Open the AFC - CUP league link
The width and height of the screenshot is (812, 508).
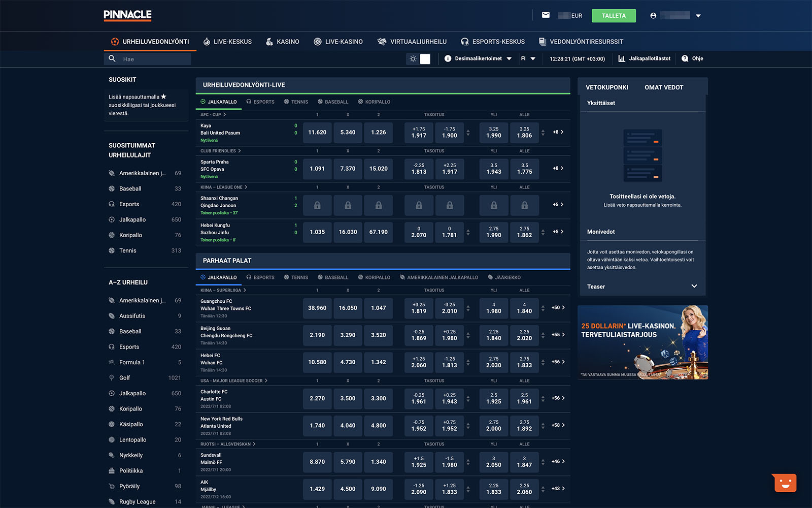tap(213, 115)
